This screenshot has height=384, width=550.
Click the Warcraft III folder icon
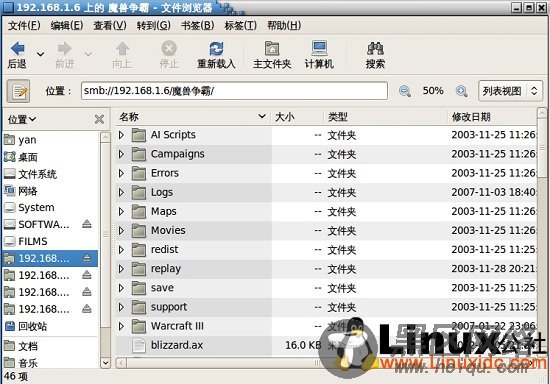139,326
